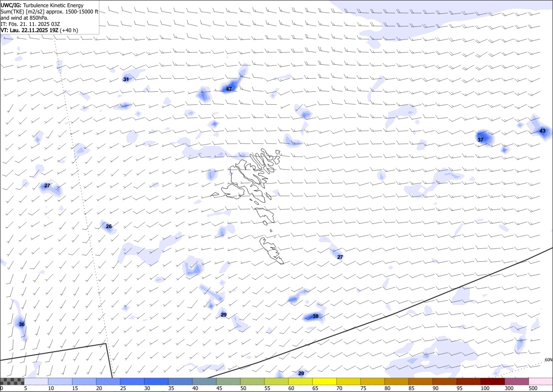Click the TKE value label 31

126,79
